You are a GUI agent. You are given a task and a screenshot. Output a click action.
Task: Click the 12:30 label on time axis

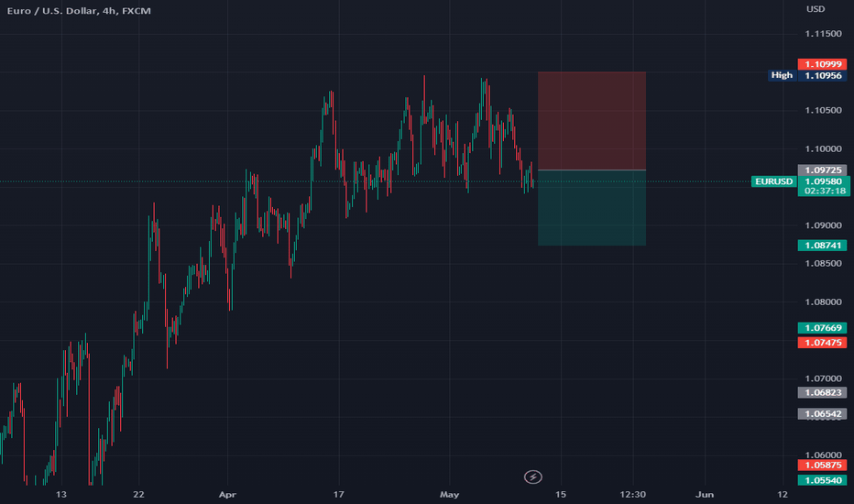coord(633,495)
